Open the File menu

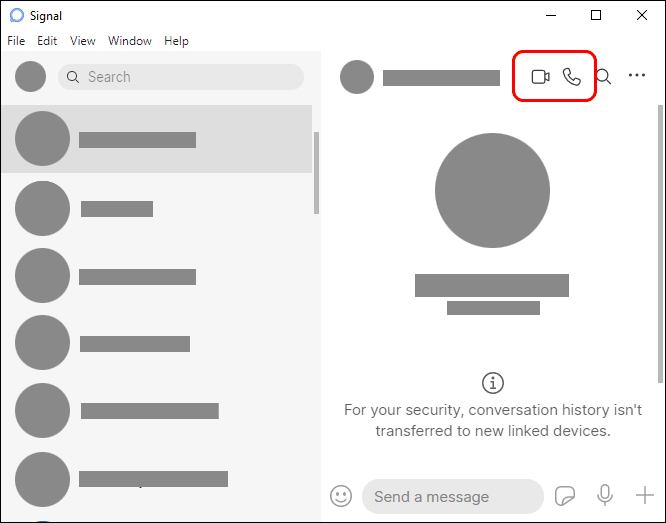click(x=16, y=41)
